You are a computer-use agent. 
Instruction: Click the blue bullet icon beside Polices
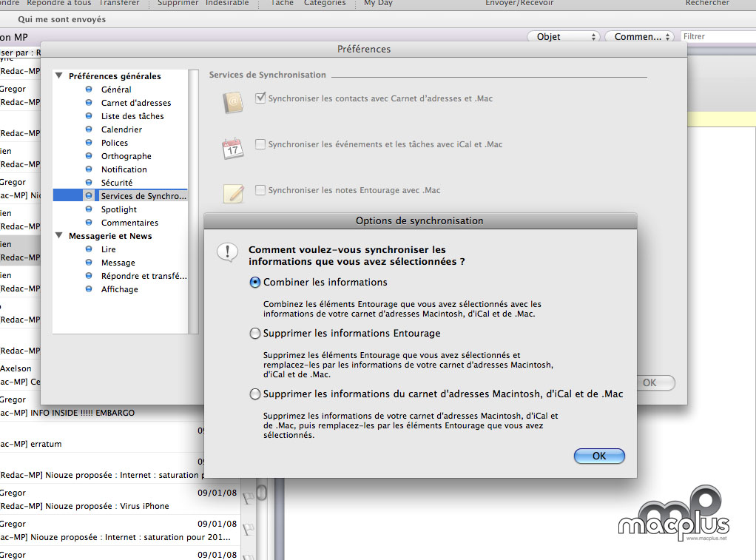tap(89, 142)
